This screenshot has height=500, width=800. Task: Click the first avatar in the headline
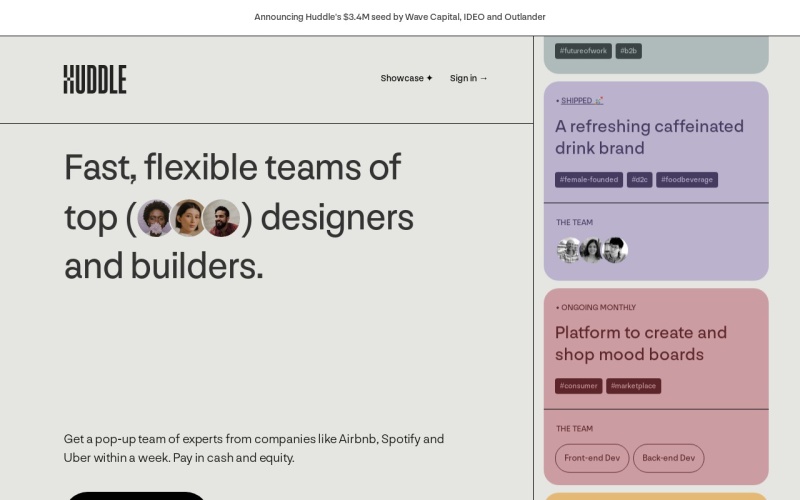click(x=155, y=217)
